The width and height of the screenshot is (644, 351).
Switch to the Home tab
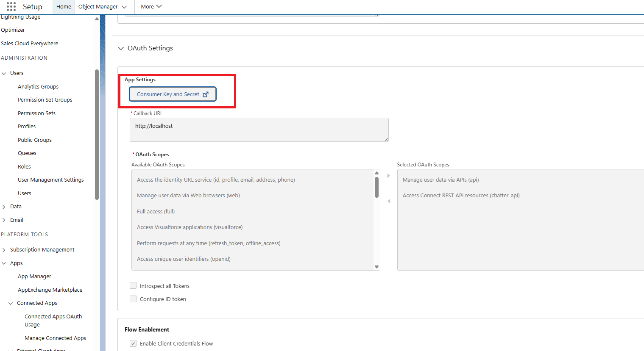[64, 7]
